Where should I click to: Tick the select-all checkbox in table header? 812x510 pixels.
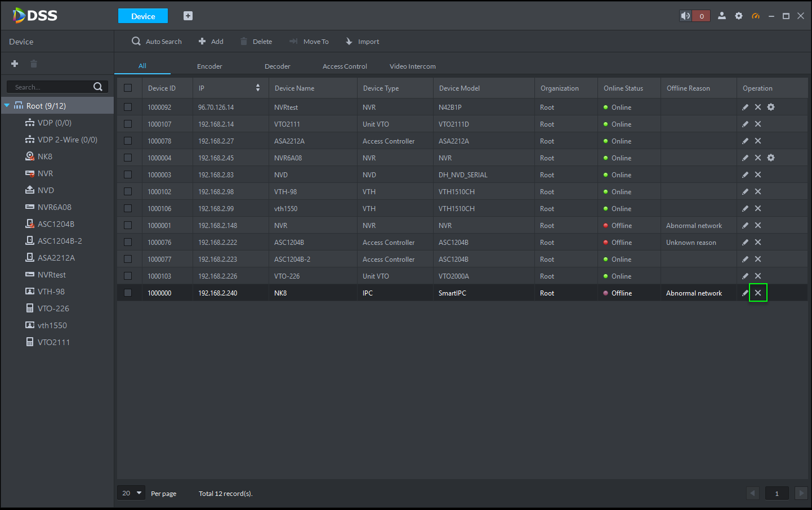(128, 88)
